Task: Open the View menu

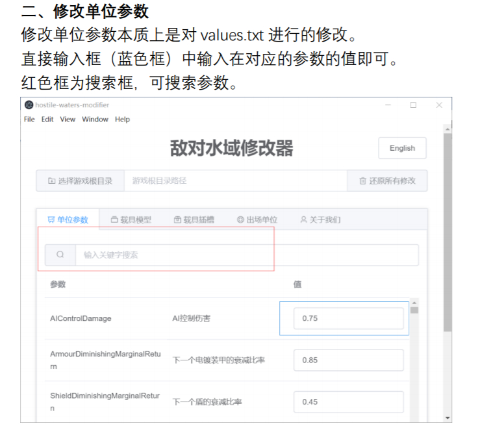Action: click(68, 120)
